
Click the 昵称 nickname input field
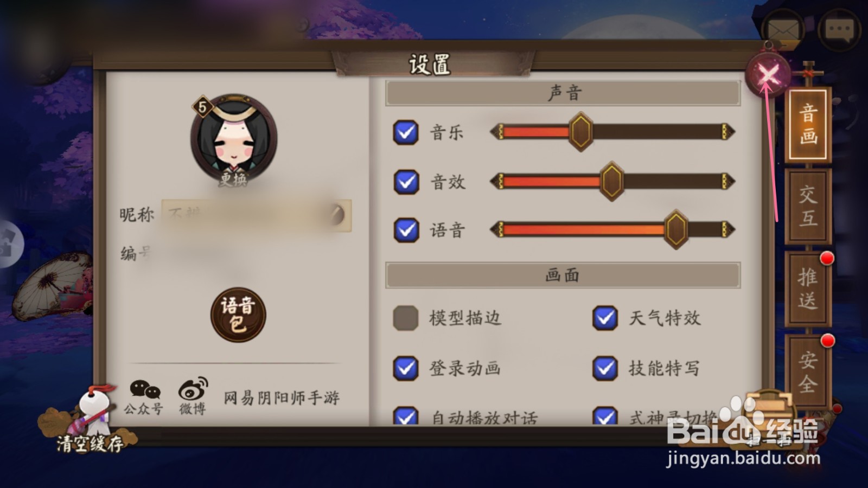(257, 215)
